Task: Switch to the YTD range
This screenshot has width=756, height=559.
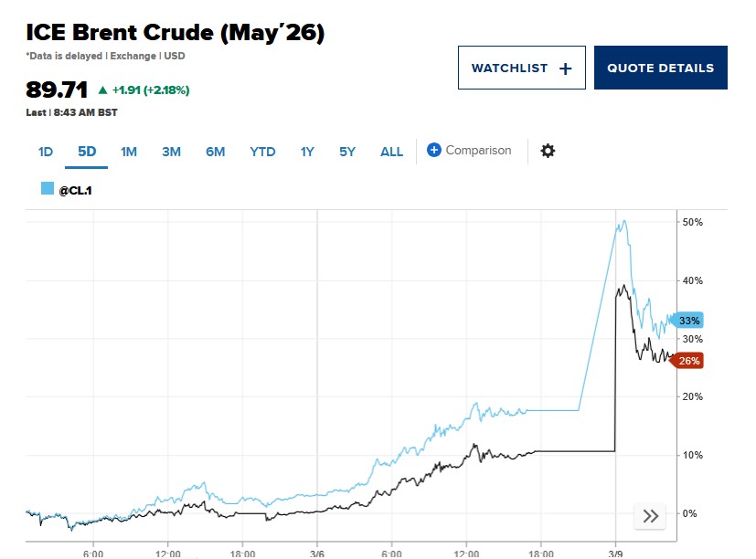Action: (x=262, y=152)
